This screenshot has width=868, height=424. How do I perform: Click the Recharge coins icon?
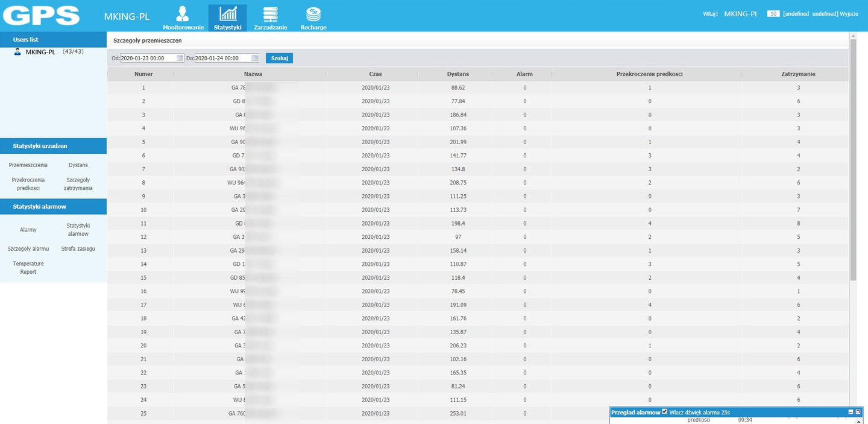pyautogui.click(x=313, y=14)
